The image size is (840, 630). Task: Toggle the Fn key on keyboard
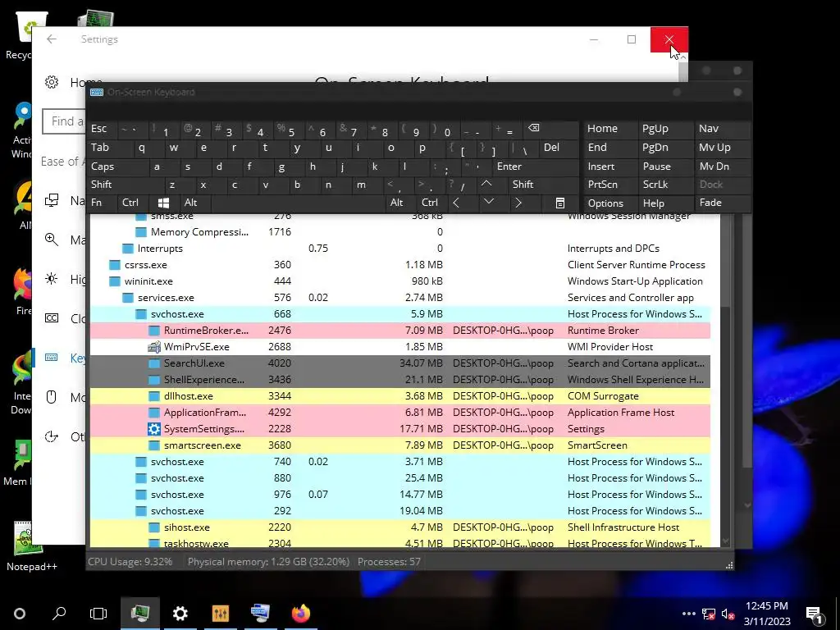click(101, 203)
